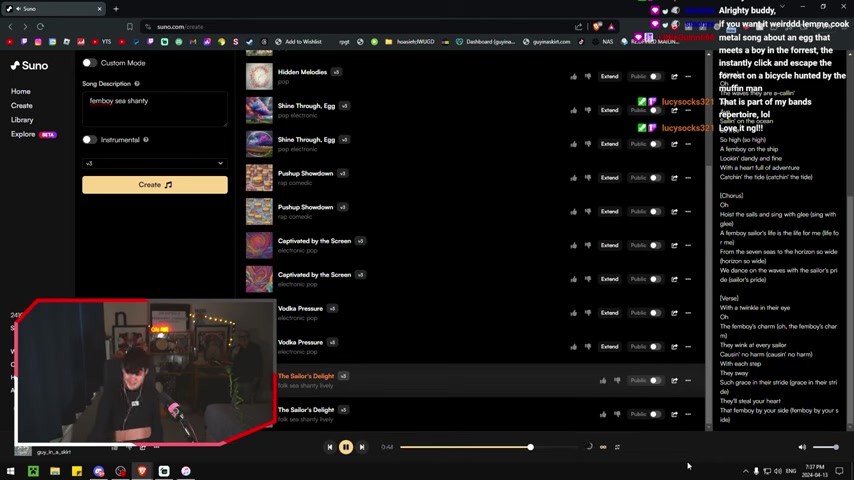
Task: Open the guyinaskirt.com bookmark
Action: coord(546,41)
